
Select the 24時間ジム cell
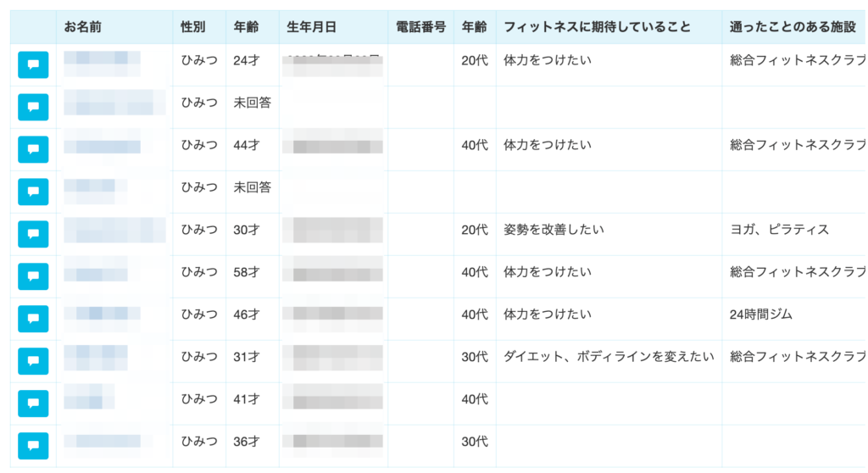(x=760, y=314)
